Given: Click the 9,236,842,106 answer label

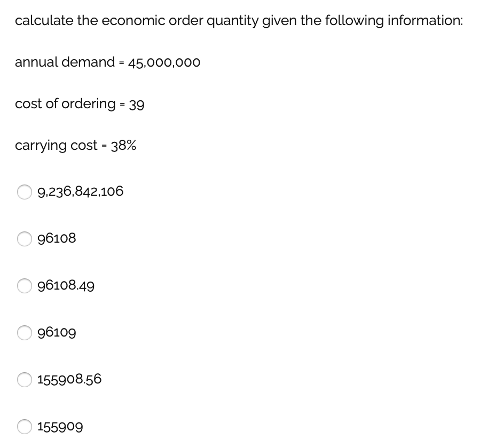Looking at the screenshot, I should coord(80,191).
